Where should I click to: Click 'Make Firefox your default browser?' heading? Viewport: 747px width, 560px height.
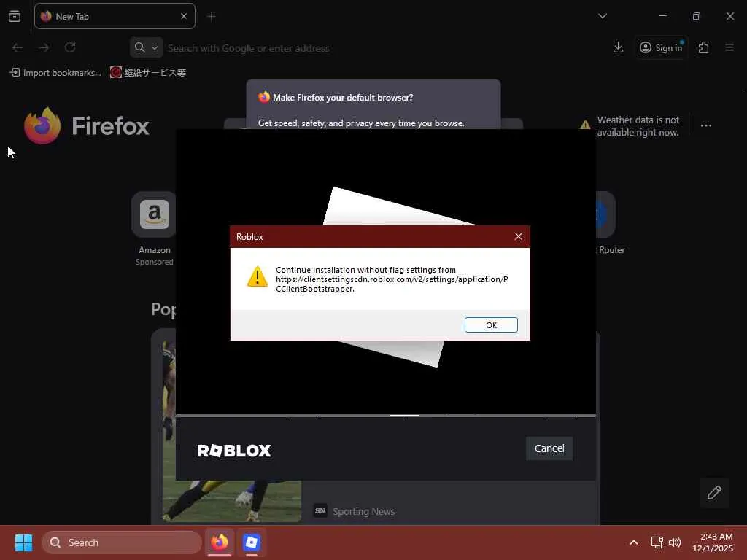click(343, 97)
